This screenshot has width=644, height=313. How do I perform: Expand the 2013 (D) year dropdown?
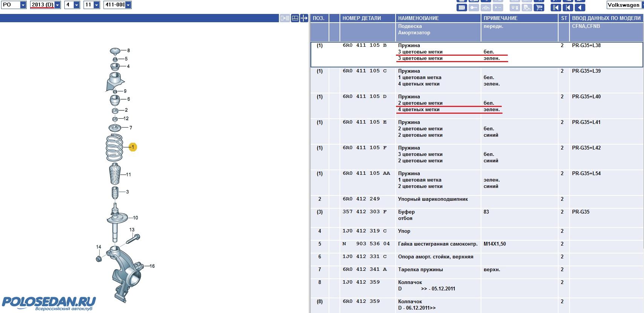(x=57, y=5)
